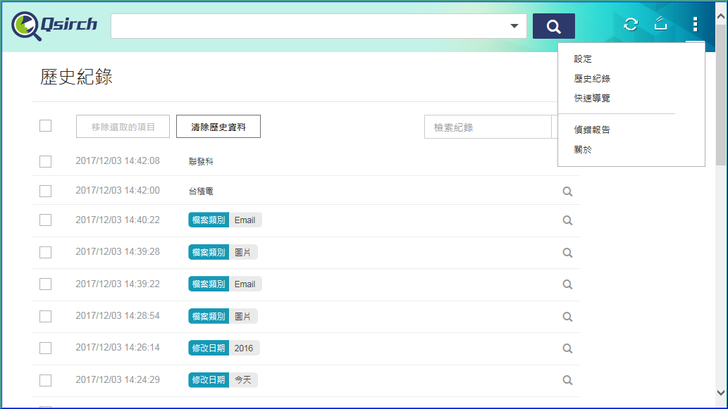Open the three-dot more options menu
This screenshot has width=728, height=409.
695,25
